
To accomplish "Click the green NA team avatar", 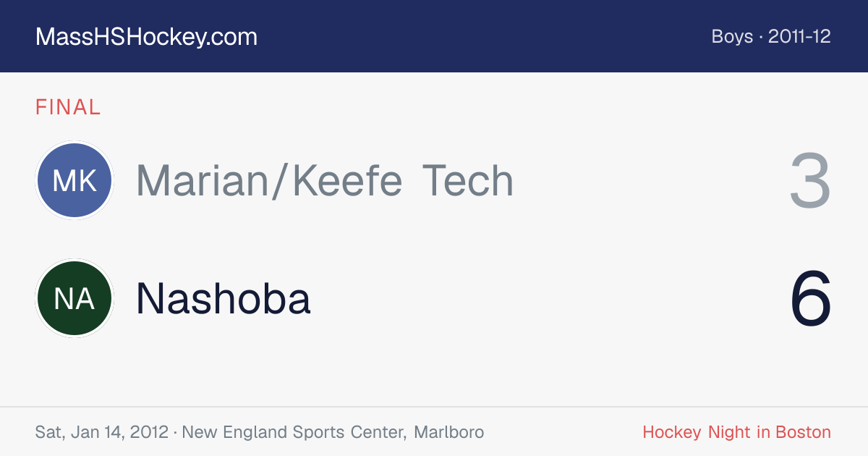I will tap(75, 298).
